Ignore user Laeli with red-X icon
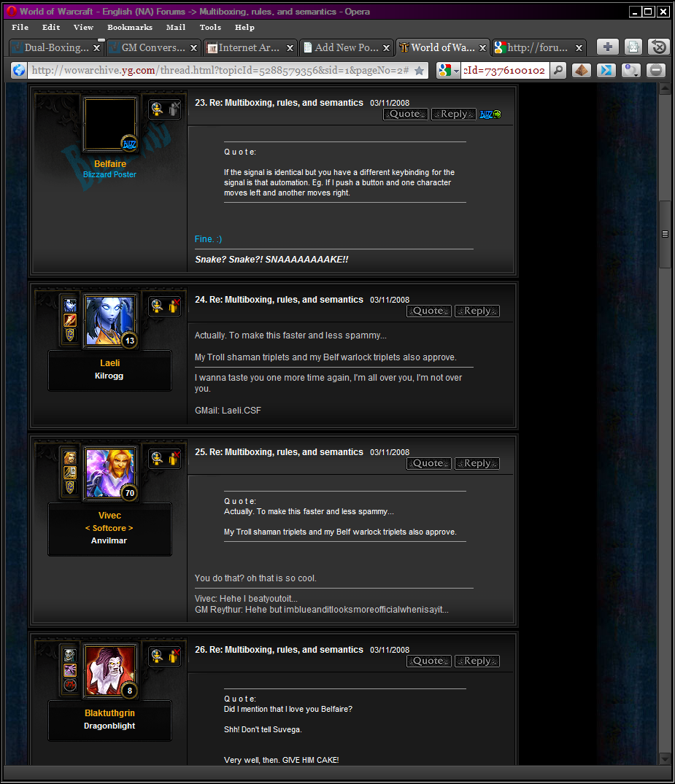675x784 pixels. (x=174, y=306)
